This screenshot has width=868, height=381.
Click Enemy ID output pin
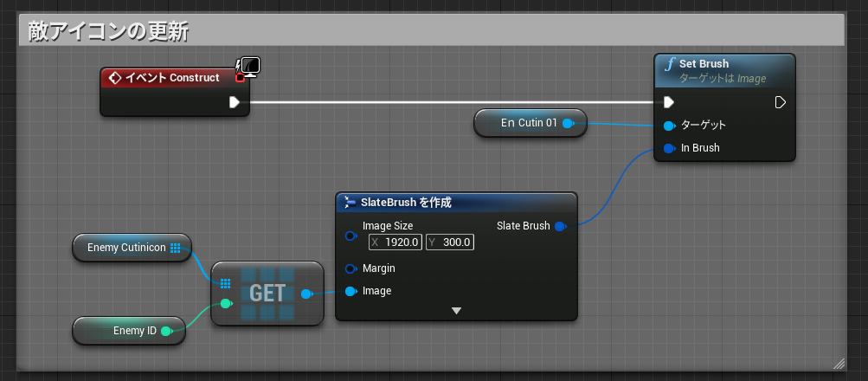click(x=166, y=331)
